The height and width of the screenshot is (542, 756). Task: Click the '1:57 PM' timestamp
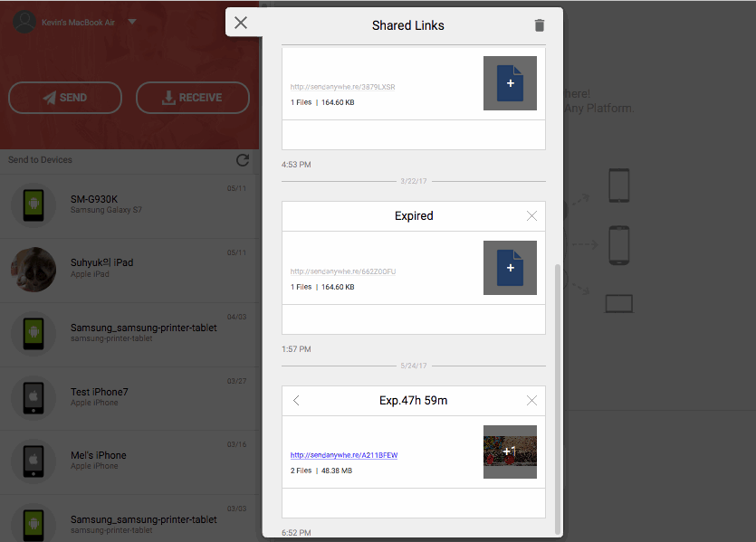pos(296,349)
